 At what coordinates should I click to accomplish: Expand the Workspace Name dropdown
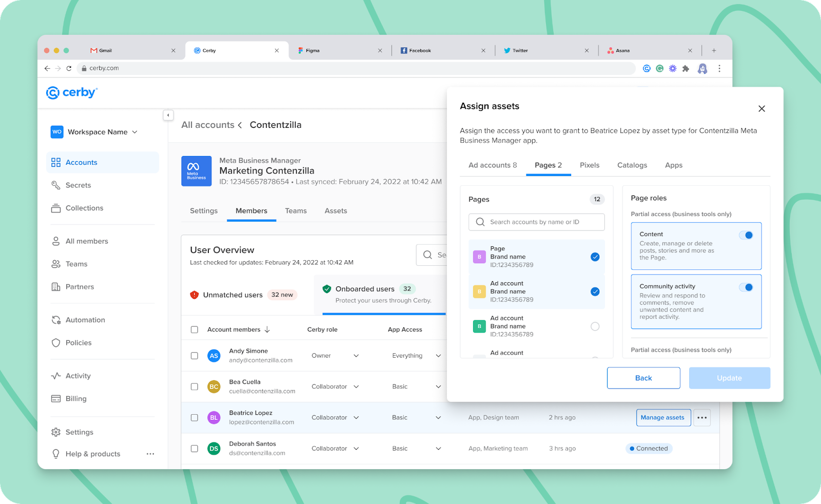click(x=135, y=132)
